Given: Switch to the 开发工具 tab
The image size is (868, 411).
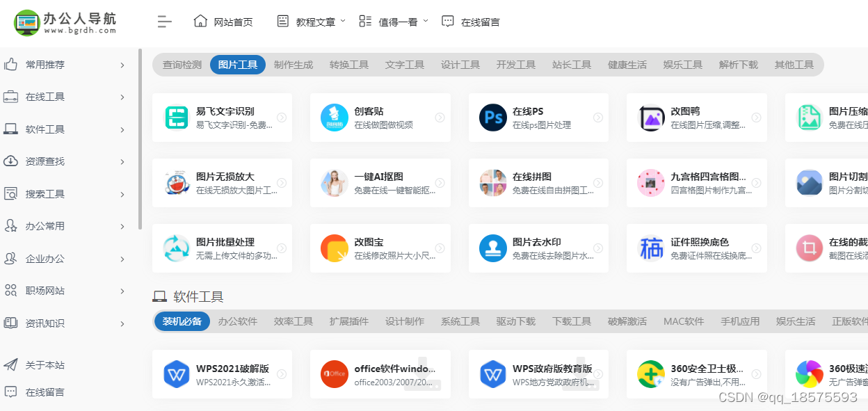Looking at the screenshot, I should [516, 65].
